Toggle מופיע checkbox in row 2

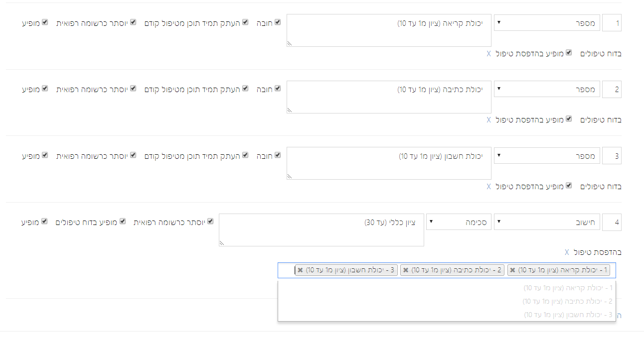[45, 89]
